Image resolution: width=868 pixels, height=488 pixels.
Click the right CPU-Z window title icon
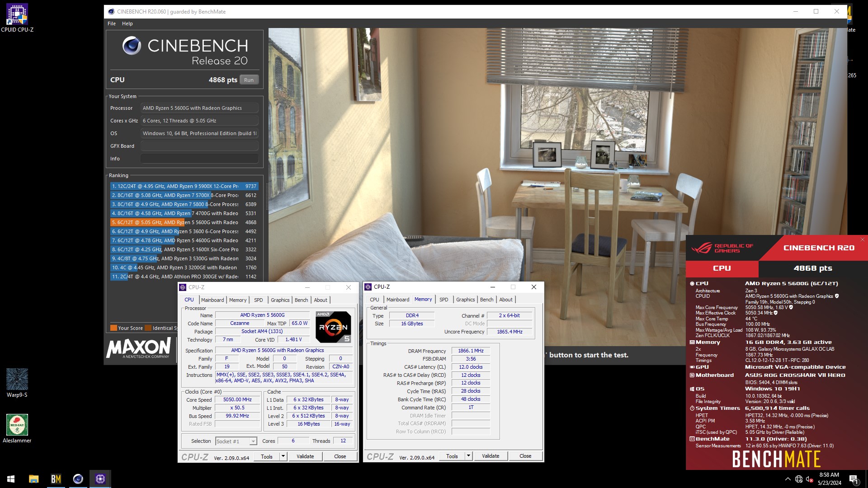pyautogui.click(x=368, y=287)
